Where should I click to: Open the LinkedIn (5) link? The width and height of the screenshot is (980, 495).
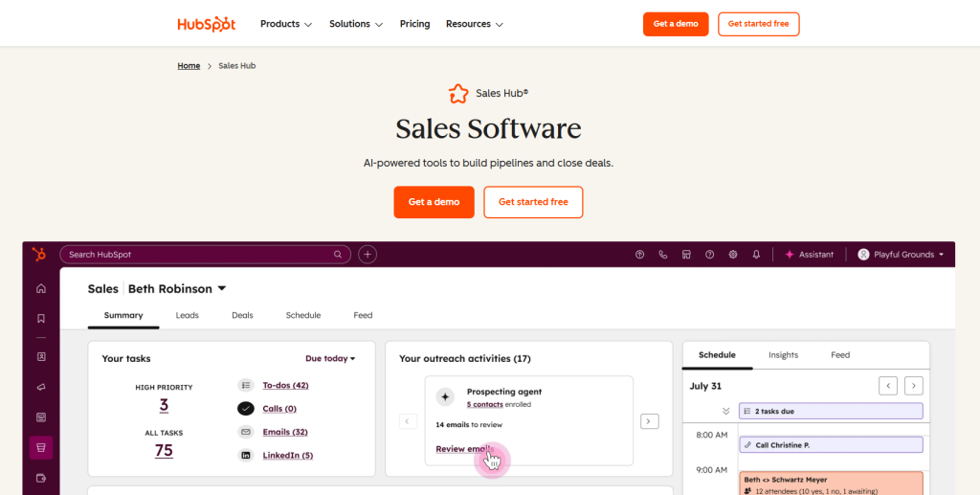coord(287,456)
